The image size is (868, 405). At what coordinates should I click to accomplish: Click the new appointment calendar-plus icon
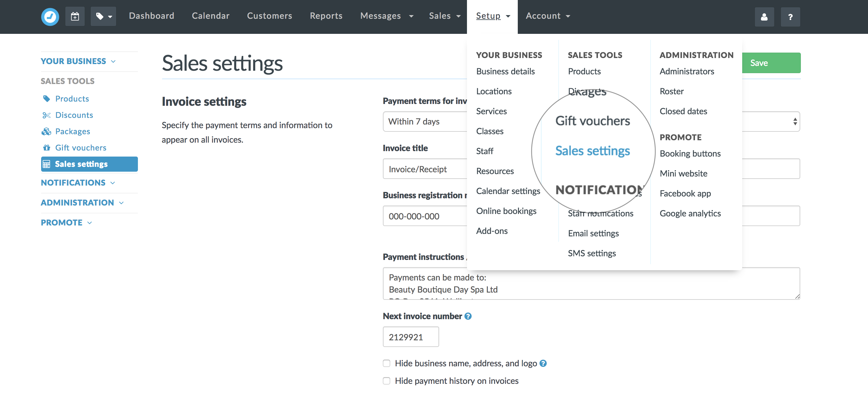pos(75,16)
